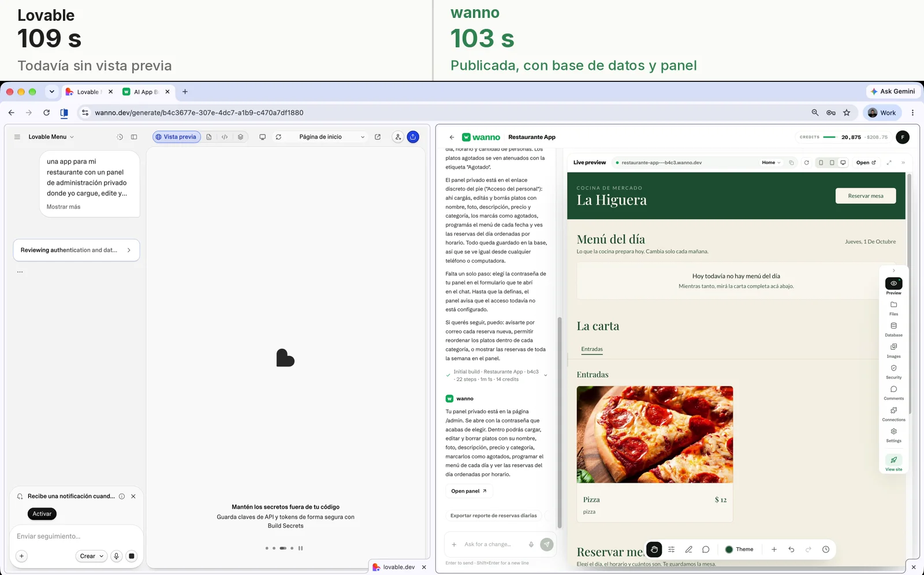Activate notifications with Activar button

[x=42, y=514]
